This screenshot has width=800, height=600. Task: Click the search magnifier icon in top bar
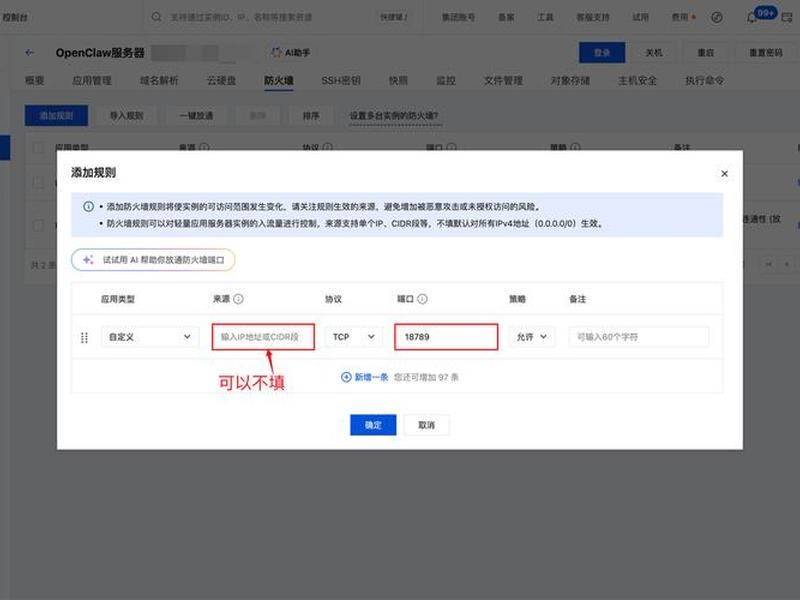point(156,17)
